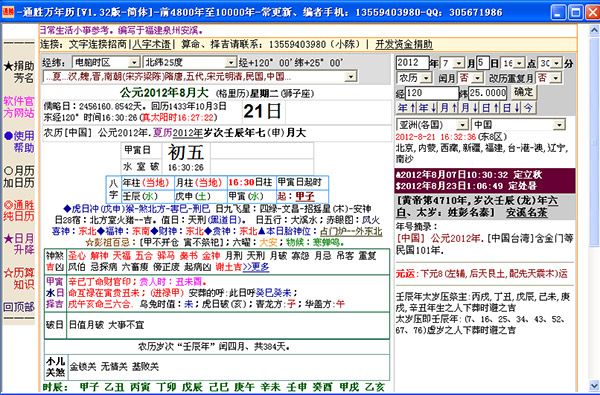This screenshot has width=600, height=395.
Task: Select the 庚午 hour in 时辰 row
Action: (x=245, y=387)
